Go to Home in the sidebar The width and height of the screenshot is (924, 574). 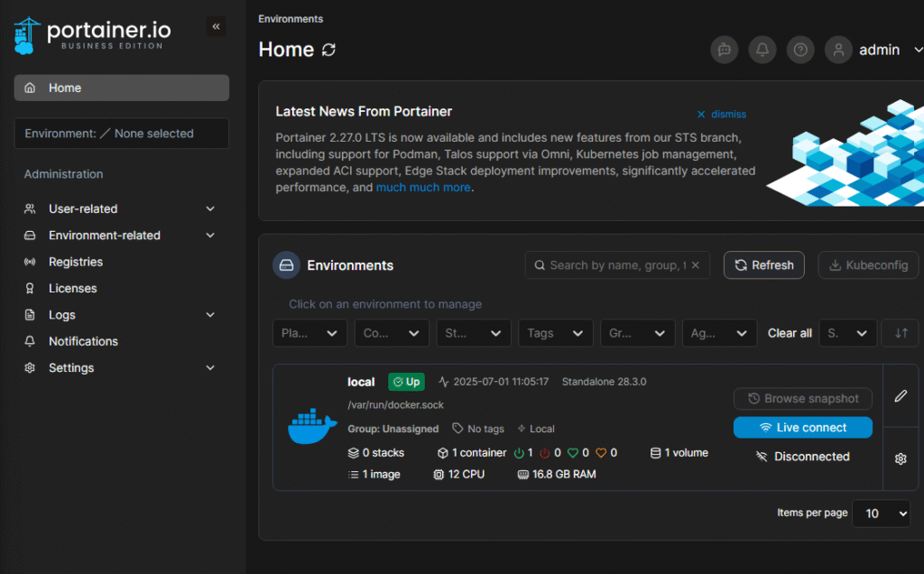point(122,88)
